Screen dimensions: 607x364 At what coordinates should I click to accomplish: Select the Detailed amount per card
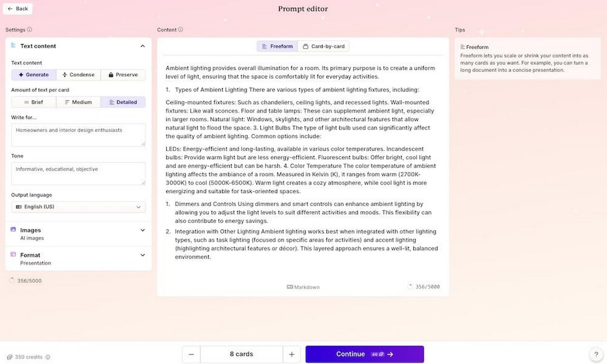[x=123, y=102]
